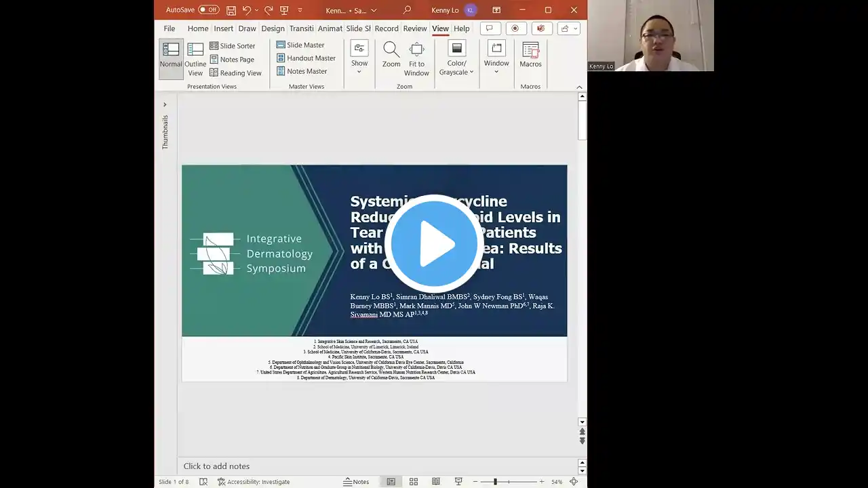Go to next slide using double-arrow button
This screenshot has width=868, height=488.
[582, 441]
